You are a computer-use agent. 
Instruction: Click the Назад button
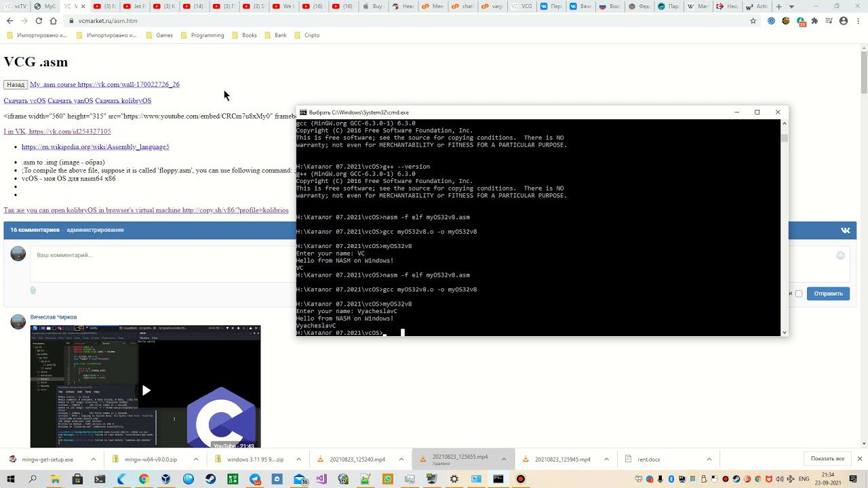click(16, 85)
